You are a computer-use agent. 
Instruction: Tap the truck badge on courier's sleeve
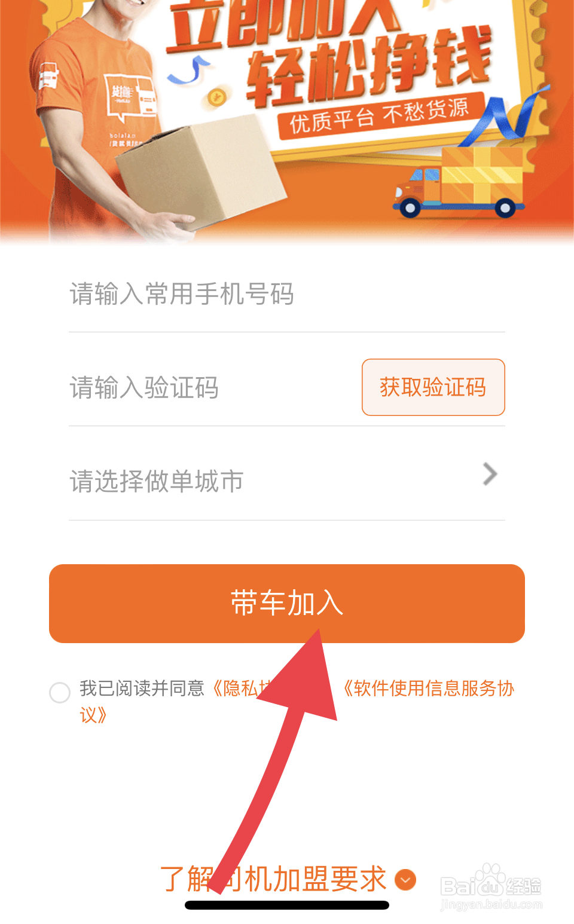[48, 76]
